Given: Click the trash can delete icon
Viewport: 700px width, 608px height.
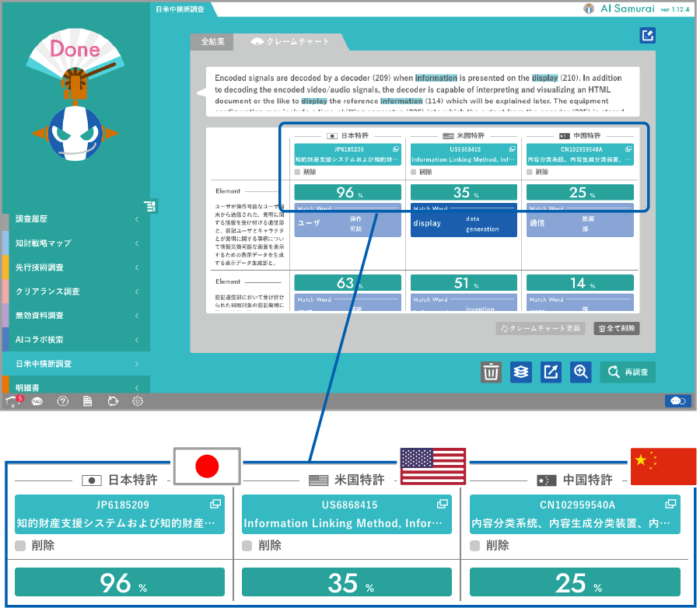Looking at the screenshot, I should 491,372.
